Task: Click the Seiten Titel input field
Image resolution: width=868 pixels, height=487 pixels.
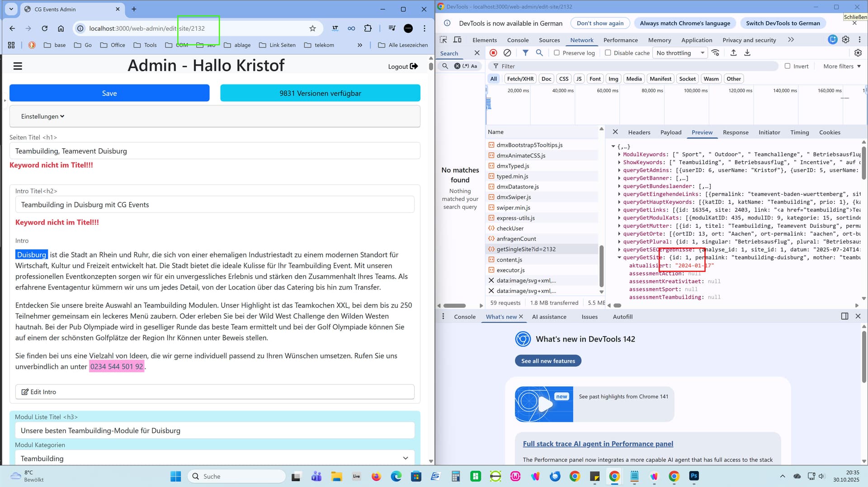Action: (215, 151)
